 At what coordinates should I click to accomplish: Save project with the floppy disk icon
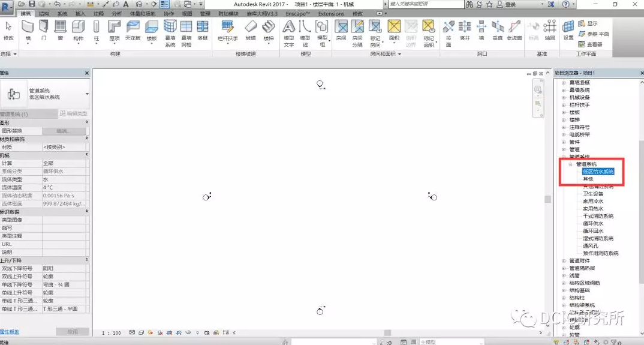tap(32, 4)
